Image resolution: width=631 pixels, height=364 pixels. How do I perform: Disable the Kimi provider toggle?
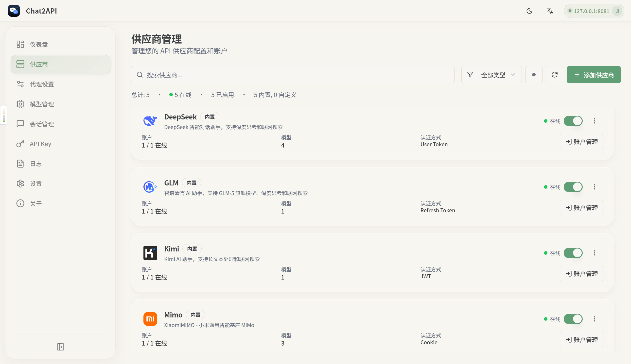[x=573, y=253]
